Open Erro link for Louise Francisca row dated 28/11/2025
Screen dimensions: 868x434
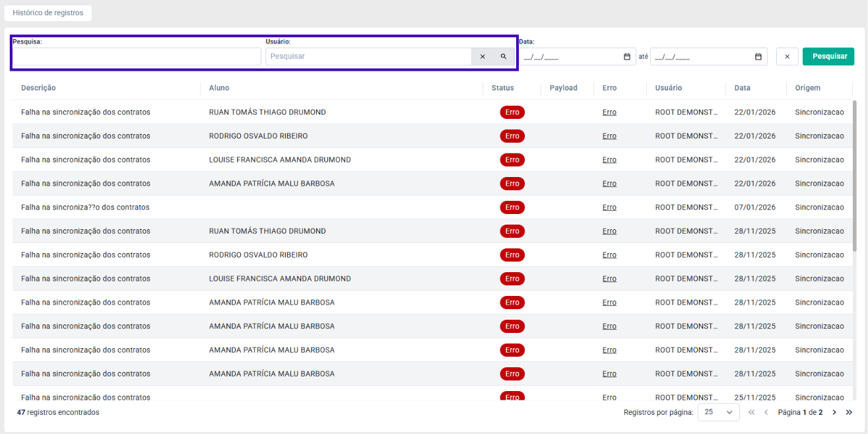[609, 279]
